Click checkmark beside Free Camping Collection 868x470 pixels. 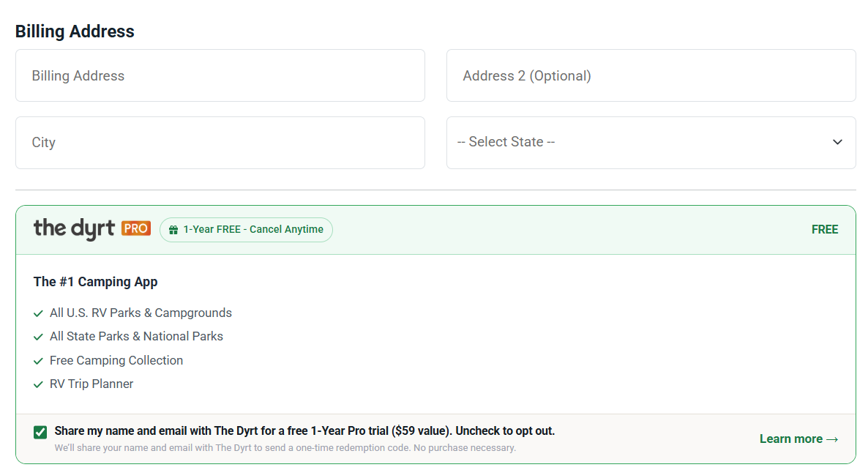[x=38, y=361]
